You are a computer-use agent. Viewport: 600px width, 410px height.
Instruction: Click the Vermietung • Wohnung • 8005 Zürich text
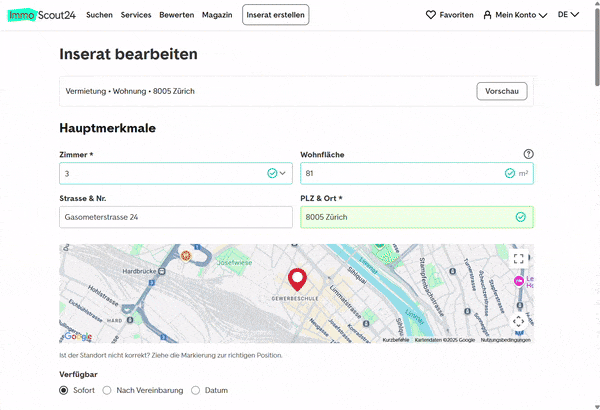[x=130, y=91]
